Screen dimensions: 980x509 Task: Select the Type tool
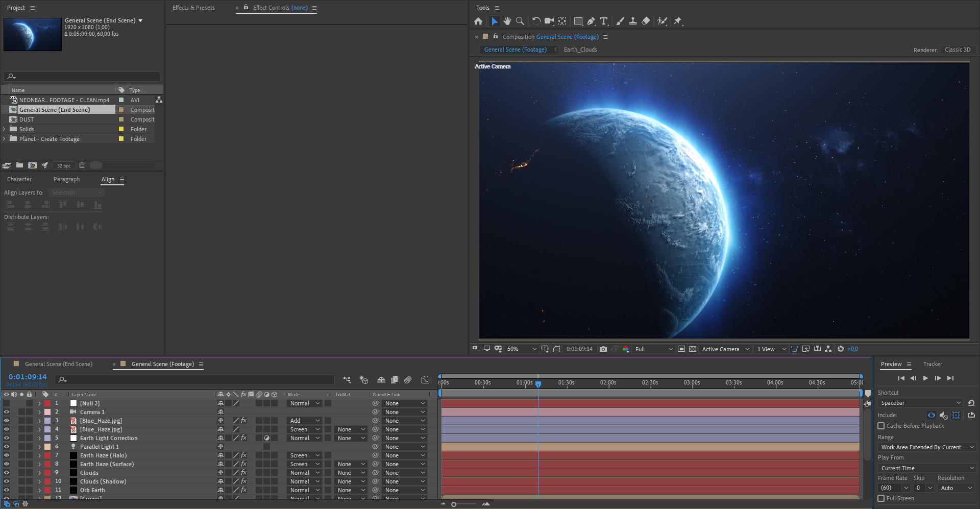pos(604,21)
